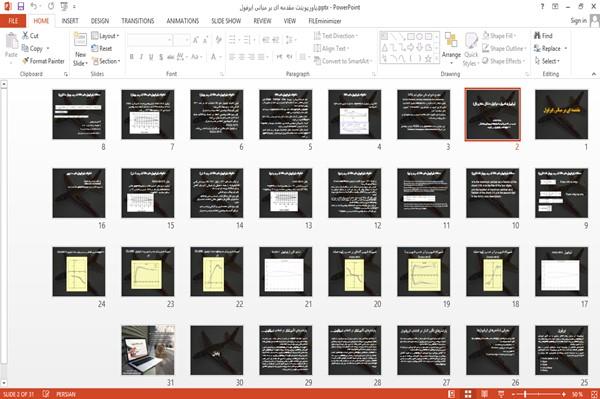
Task: Expand the Copy options arrow
Action: point(48,49)
